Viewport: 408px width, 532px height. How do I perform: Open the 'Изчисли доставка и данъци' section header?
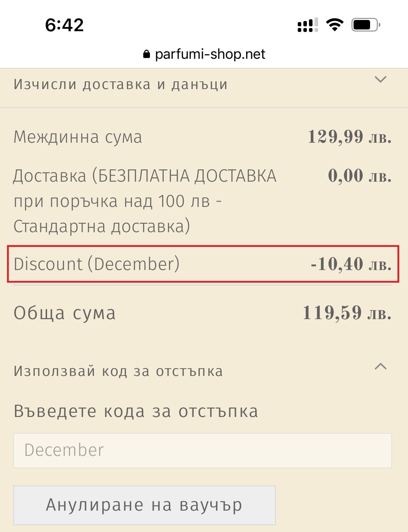point(120,85)
